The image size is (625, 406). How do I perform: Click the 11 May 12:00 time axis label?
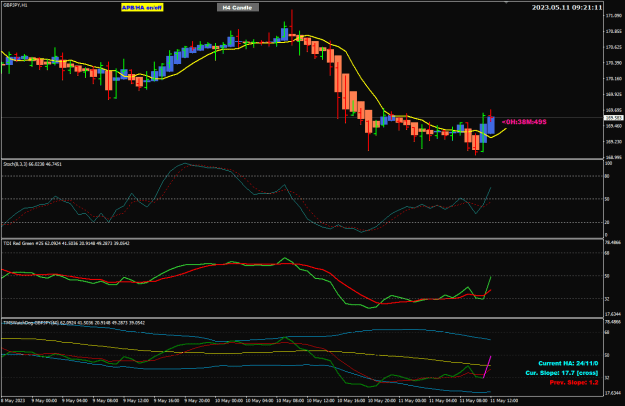coord(503,400)
